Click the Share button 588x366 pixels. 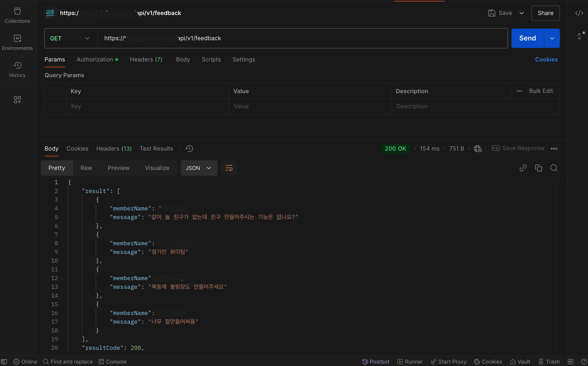(545, 13)
